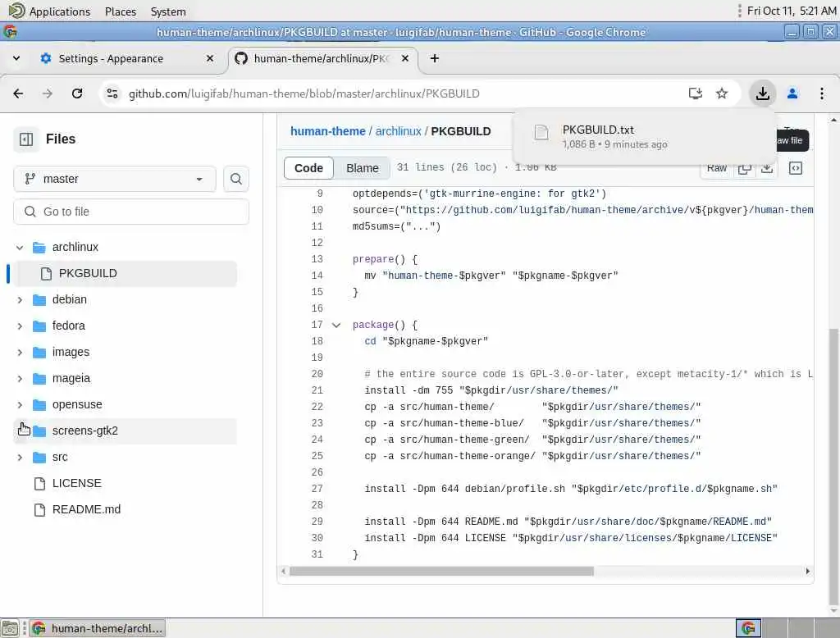Click the search magnifier next to branch selector
The image size is (840, 638).
point(235,179)
